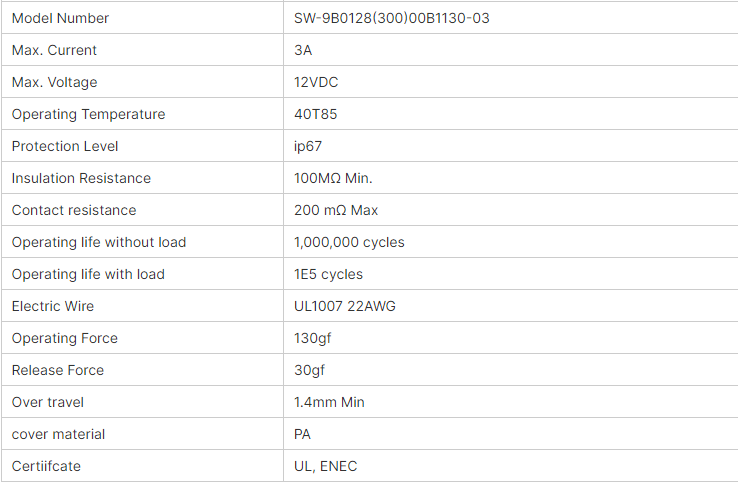The image size is (741, 483).
Task: Select the 1.4mm Min over travel value
Action: coord(329,402)
